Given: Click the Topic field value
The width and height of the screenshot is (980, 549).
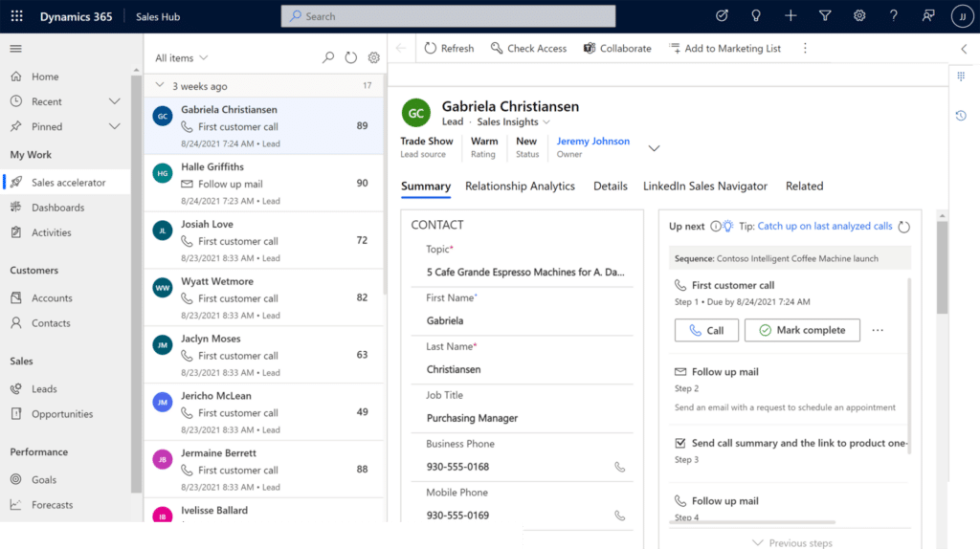Looking at the screenshot, I should (x=525, y=273).
